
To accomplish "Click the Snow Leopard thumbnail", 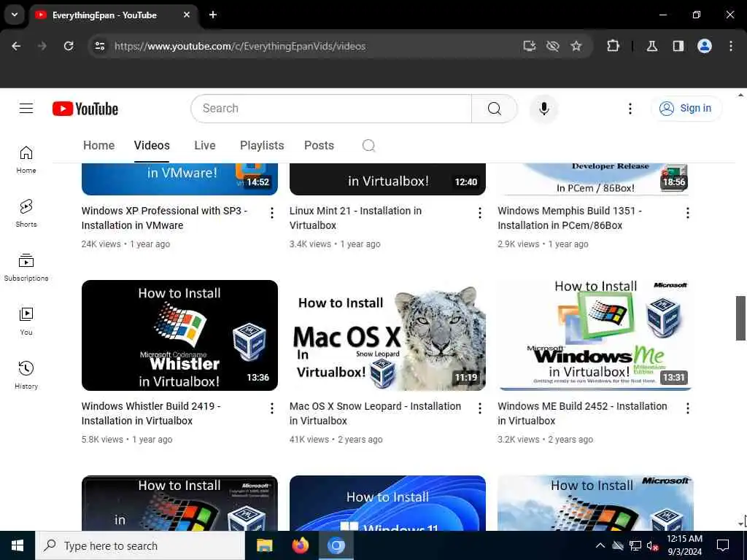I will pos(387,335).
